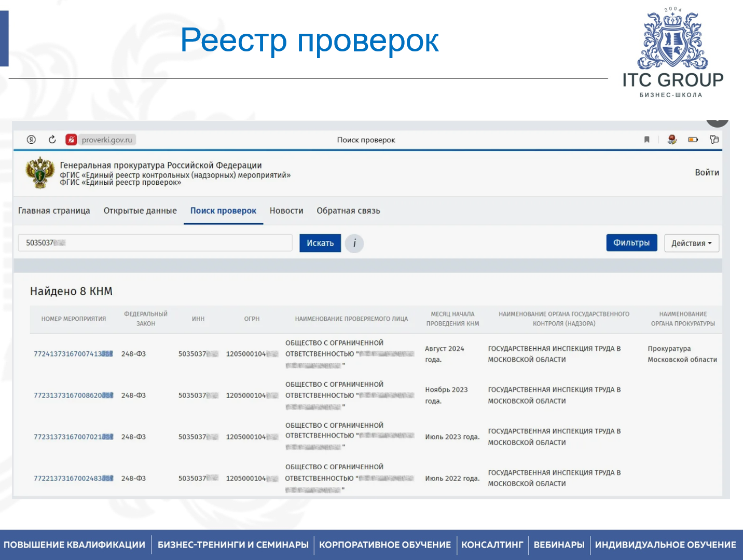This screenshot has width=743, height=560.
Task: Open inspection number starting 77241373167007413
Action: [x=73, y=354]
